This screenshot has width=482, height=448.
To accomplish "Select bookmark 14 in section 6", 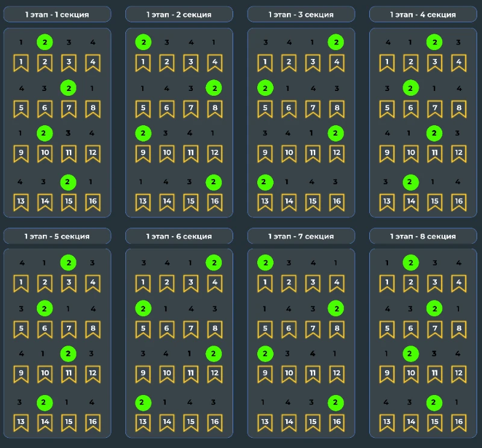I will pos(167,423).
